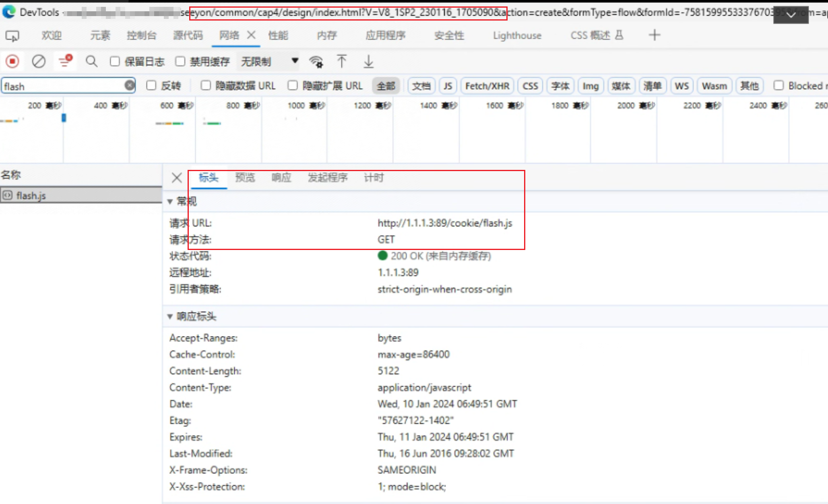Image resolution: width=828 pixels, height=504 pixels.
Task: Switch to the 响应 tab
Action: pyautogui.click(x=281, y=178)
